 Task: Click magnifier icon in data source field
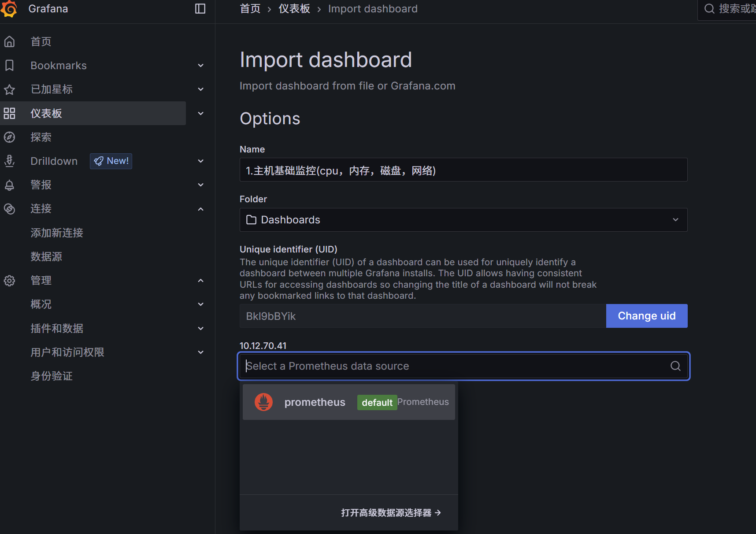[x=675, y=366]
